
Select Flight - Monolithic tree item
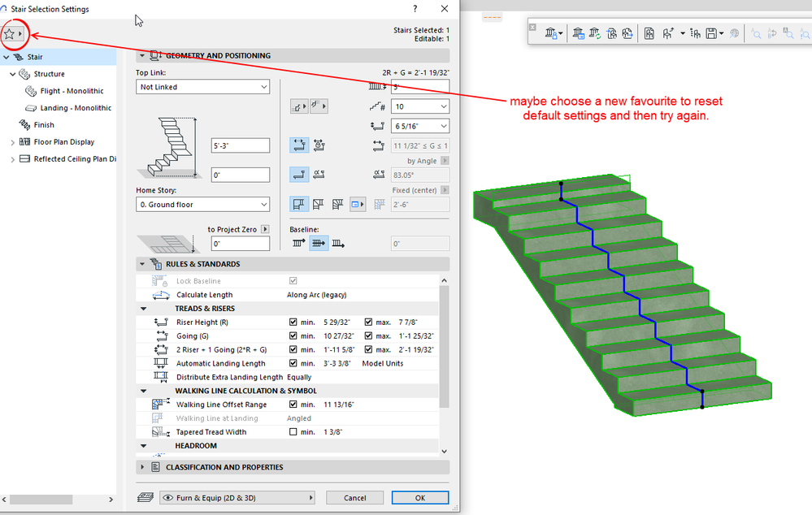72,91
